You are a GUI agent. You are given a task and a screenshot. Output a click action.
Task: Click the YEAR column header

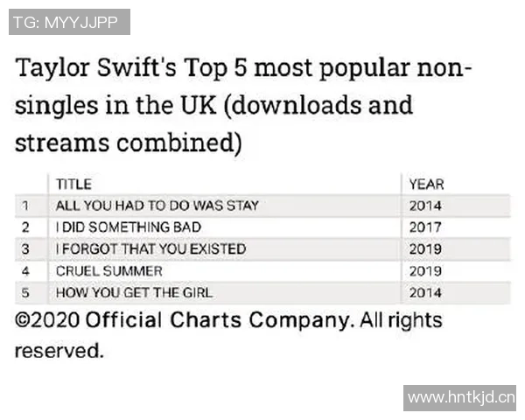[426, 184]
